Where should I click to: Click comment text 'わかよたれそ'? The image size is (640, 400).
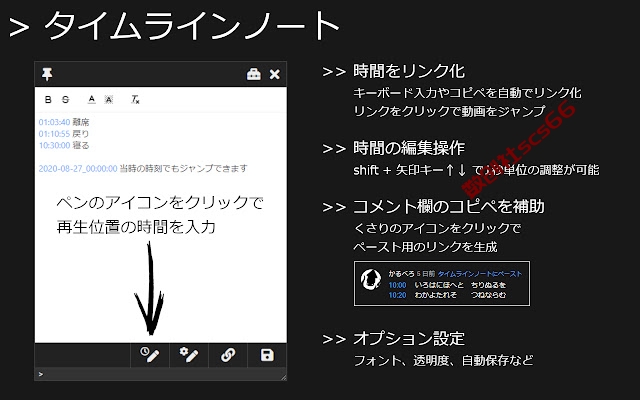[436, 295]
